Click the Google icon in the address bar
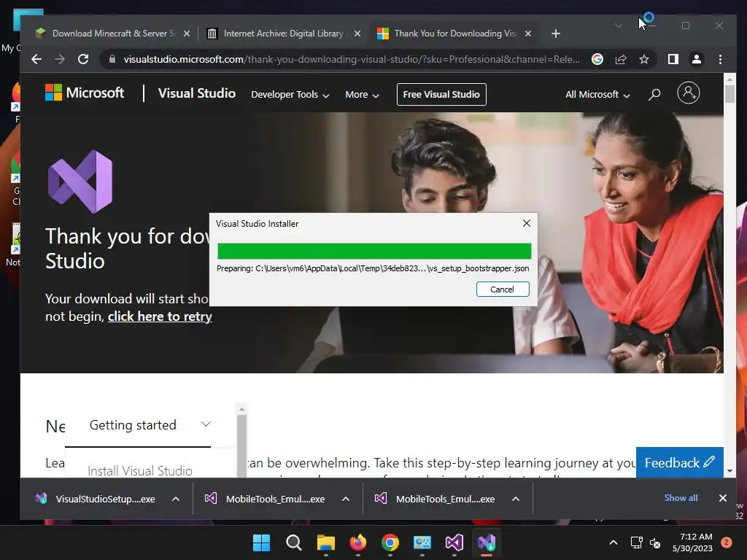 [x=597, y=59]
